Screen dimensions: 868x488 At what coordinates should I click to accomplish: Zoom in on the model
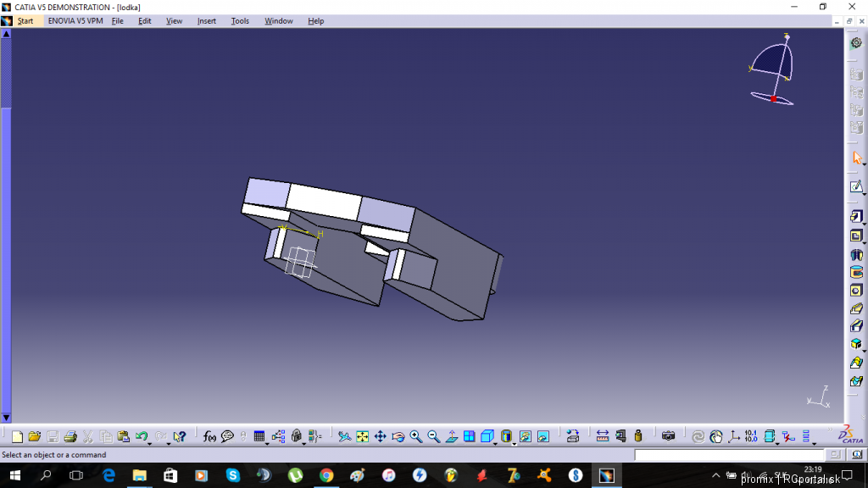click(x=415, y=436)
